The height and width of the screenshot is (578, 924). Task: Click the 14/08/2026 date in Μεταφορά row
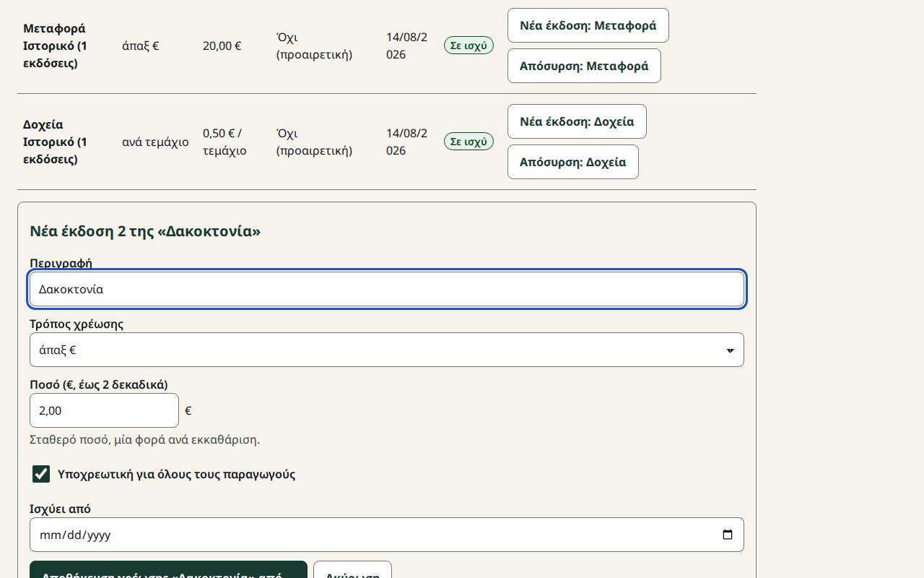tap(406, 46)
